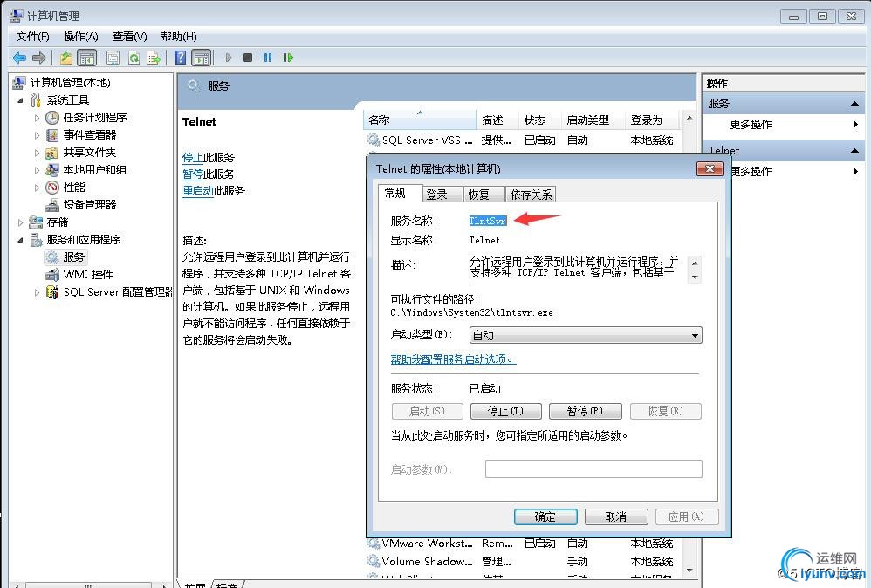Select Services (服务) tree item
The width and height of the screenshot is (871, 588).
pyautogui.click(x=73, y=256)
